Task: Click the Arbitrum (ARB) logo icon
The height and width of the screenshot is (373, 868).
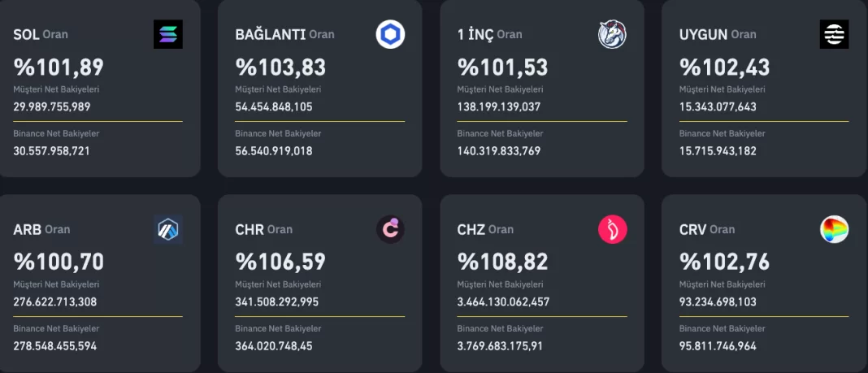Action: pyautogui.click(x=168, y=230)
